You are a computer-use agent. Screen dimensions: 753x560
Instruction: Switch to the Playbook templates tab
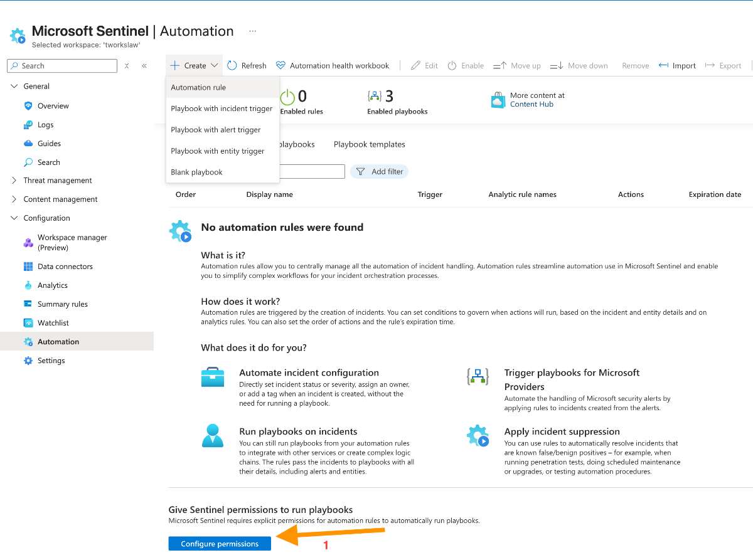click(369, 144)
